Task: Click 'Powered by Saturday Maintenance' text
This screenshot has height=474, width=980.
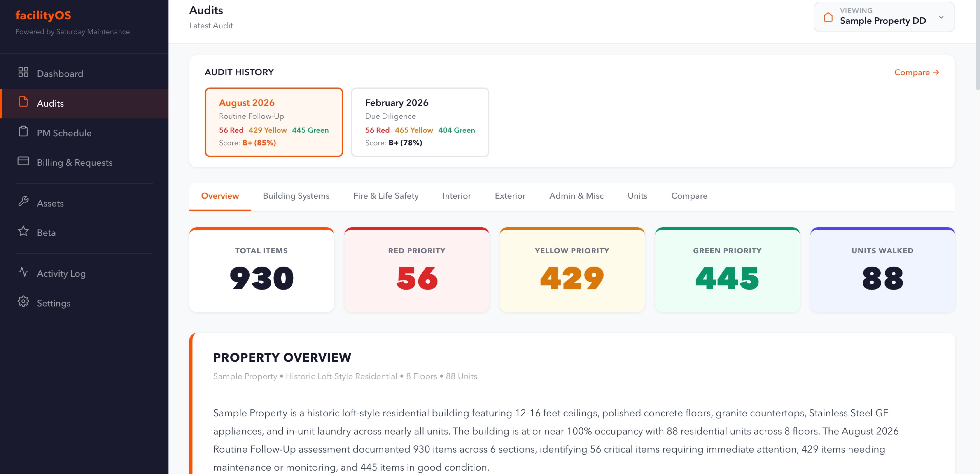Action: point(73,32)
